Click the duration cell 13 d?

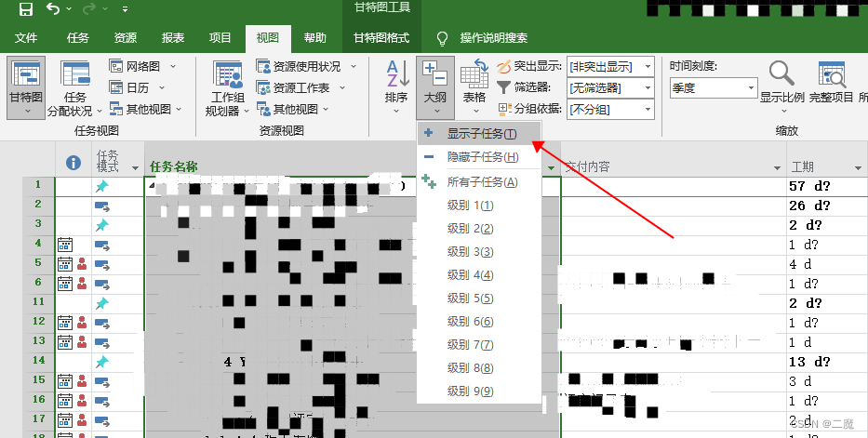tap(826, 362)
